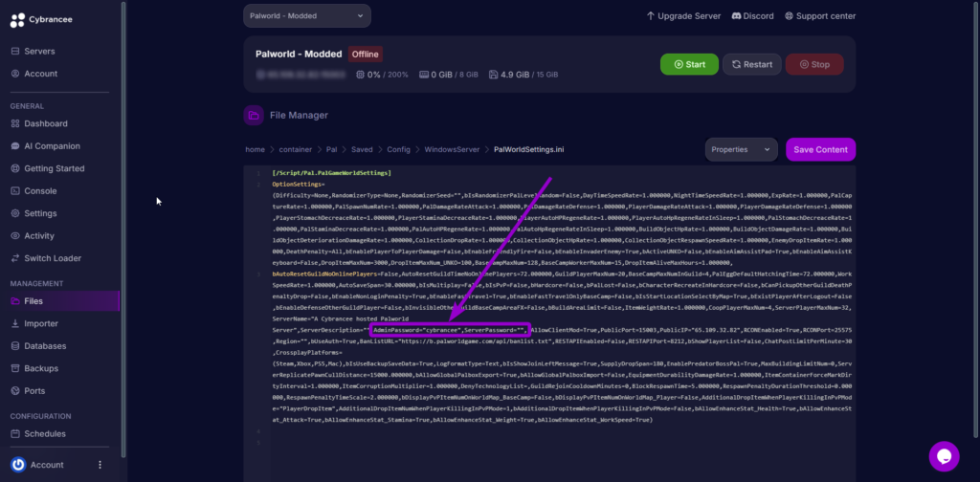The width and height of the screenshot is (980, 482).
Task: Click the File Manager folder icon
Action: coord(254,116)
